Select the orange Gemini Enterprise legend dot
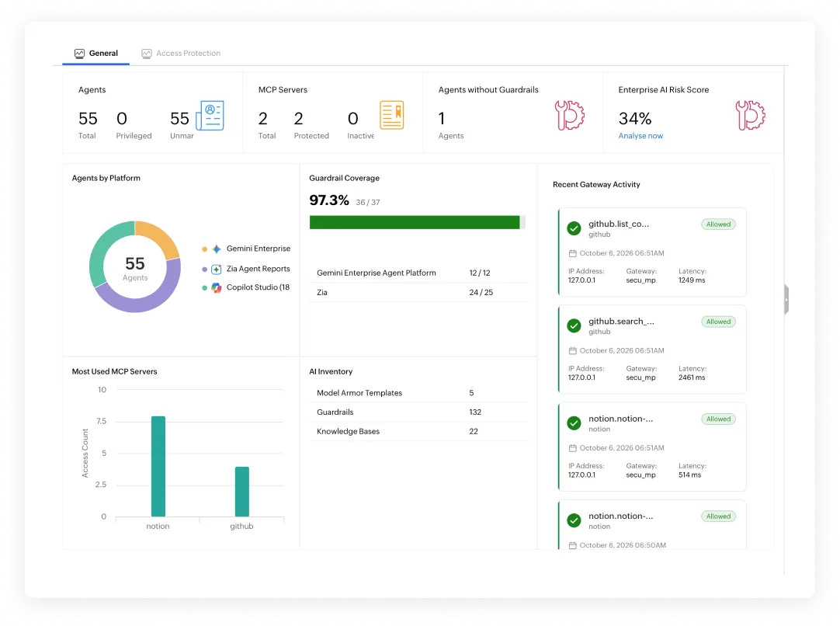 (205, 249)
